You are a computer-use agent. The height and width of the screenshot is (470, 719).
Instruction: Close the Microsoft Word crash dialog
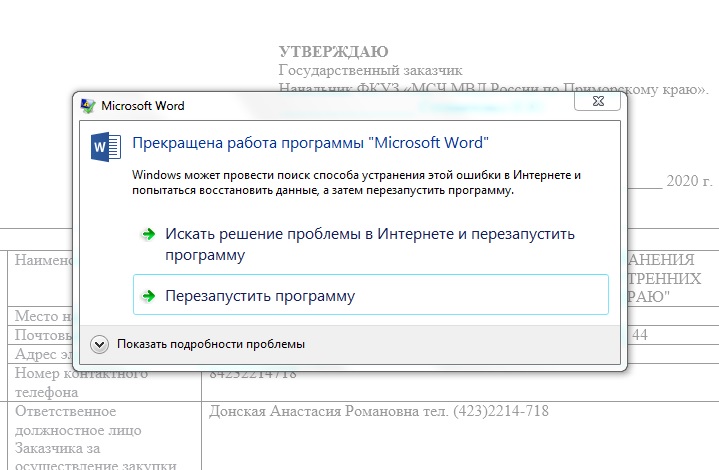597,101
